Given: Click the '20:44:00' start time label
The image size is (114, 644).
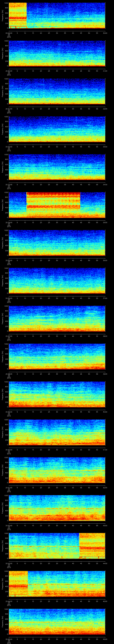Looking at the screenshot, I should tap(9, 601).
